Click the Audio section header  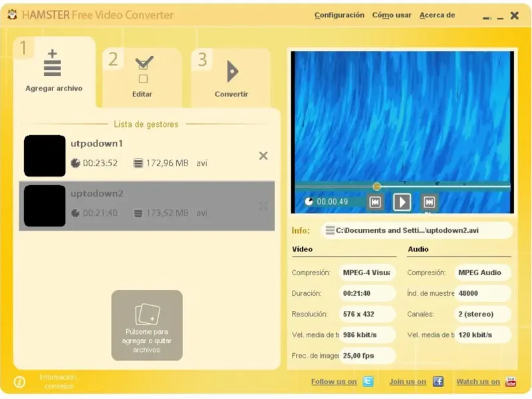(418, 249)
